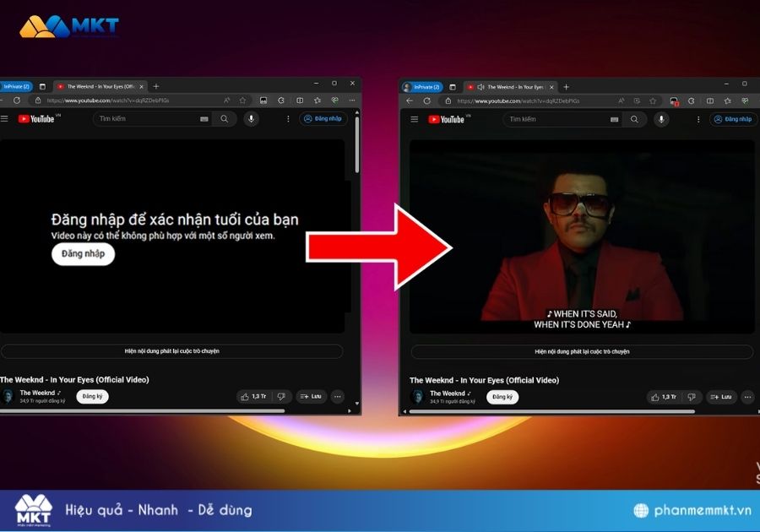
Task: Click the YouTube logo to go home
Action: tap(449, 119)
